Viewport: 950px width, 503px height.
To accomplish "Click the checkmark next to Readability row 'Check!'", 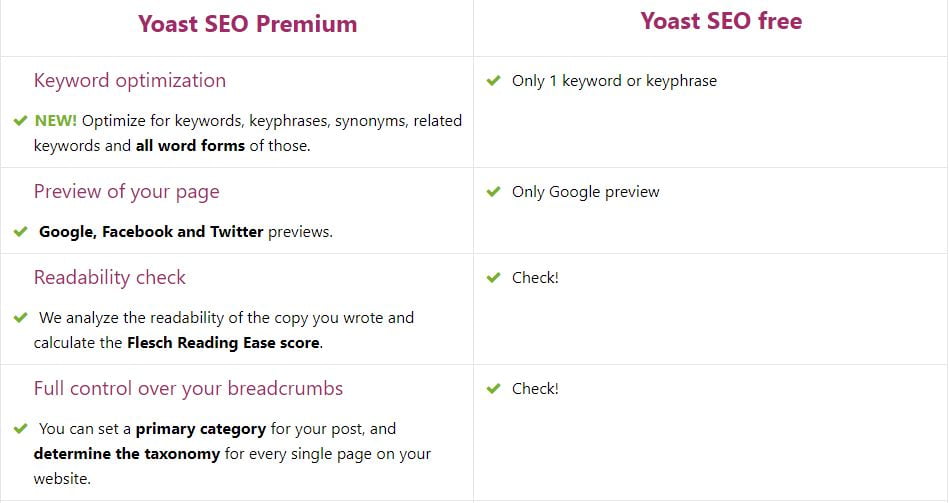I will [x=493, y=278].
